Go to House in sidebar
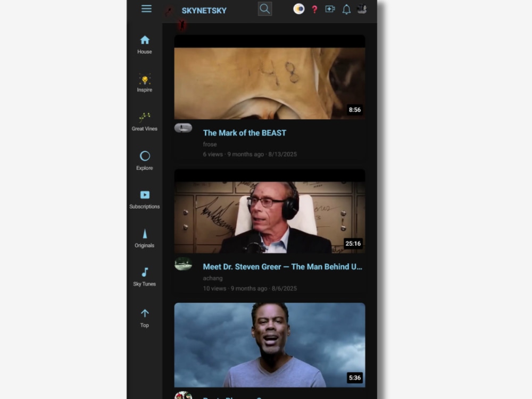Screen dimensions: 532x399 click(145, 45)
